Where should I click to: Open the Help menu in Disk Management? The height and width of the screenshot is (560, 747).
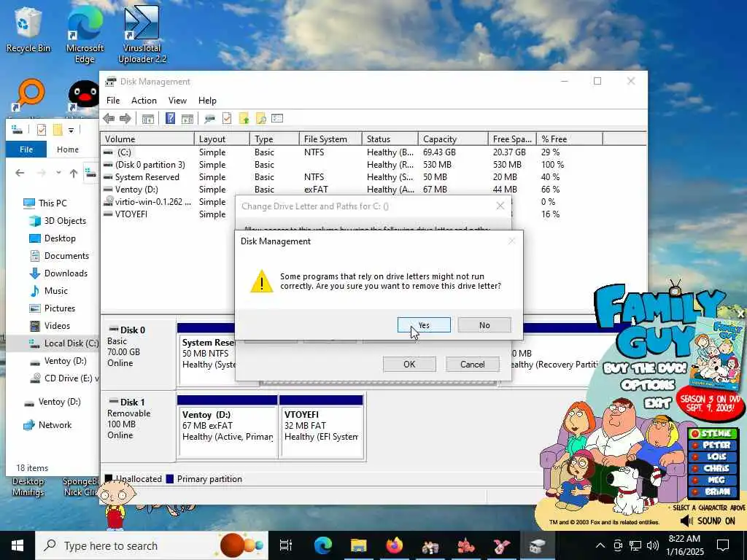pyautogui.click(x=207, y=101)
